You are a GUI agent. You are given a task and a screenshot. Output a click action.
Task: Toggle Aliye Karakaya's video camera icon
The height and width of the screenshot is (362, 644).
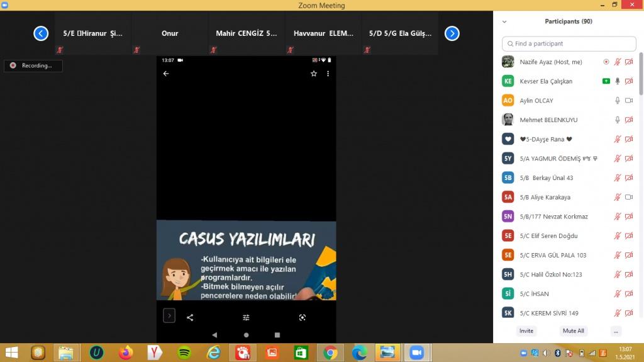point(628,197)
